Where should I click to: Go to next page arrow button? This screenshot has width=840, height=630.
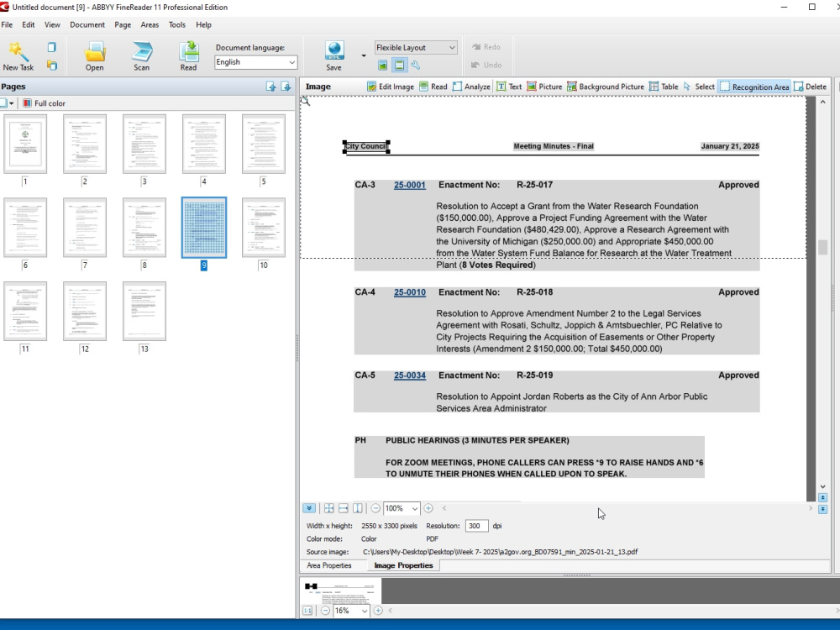click(823, 509)
